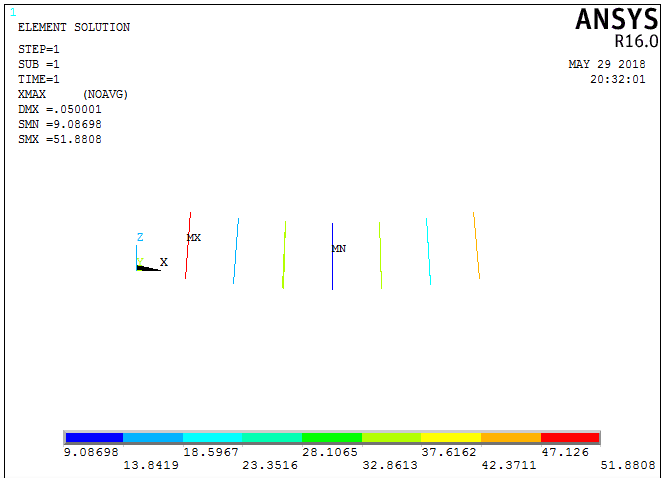Click the legend value 28.1065
662x478 pixels.
coord(330,452)
